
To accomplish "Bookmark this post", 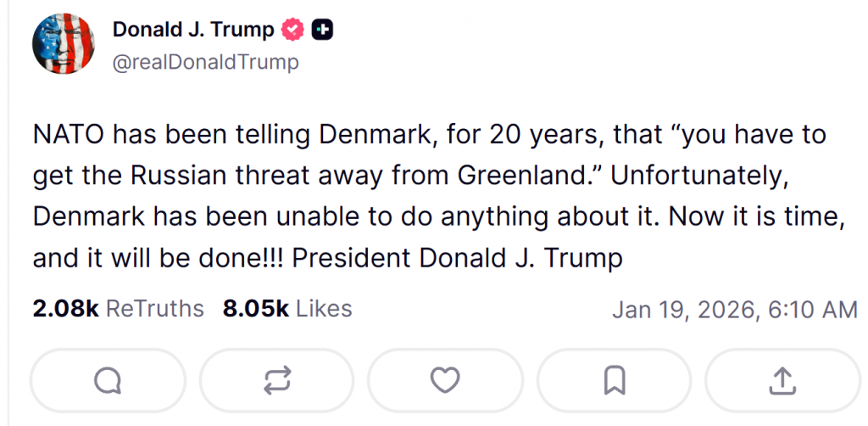I will pos(614,381).
